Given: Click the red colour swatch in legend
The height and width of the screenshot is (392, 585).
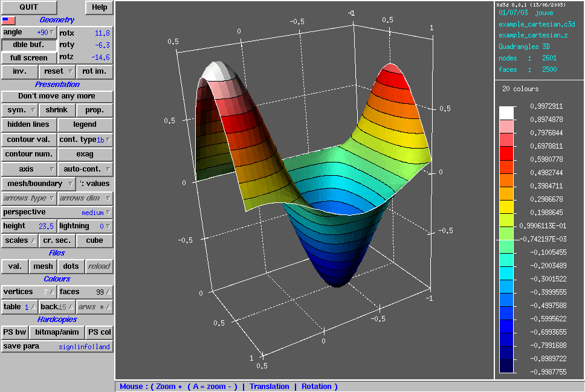Looking at the screenshot, I should [507, 153].
